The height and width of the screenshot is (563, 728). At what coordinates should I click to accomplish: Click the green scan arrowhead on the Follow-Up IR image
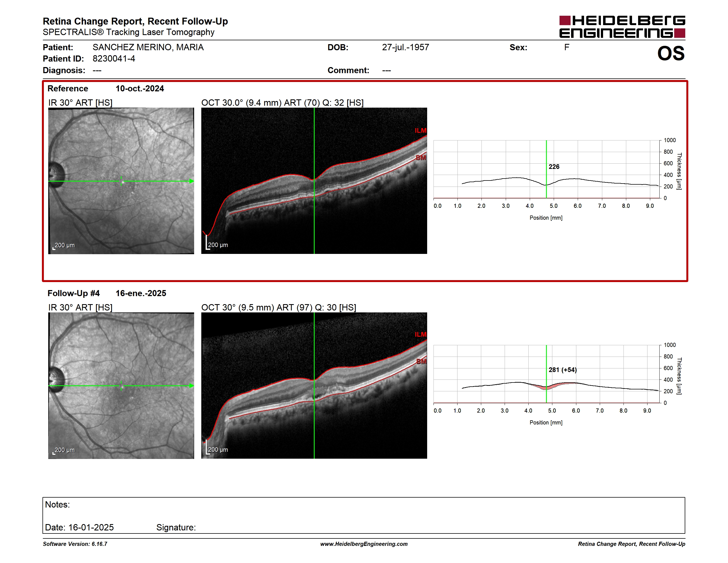click(192, 386)
